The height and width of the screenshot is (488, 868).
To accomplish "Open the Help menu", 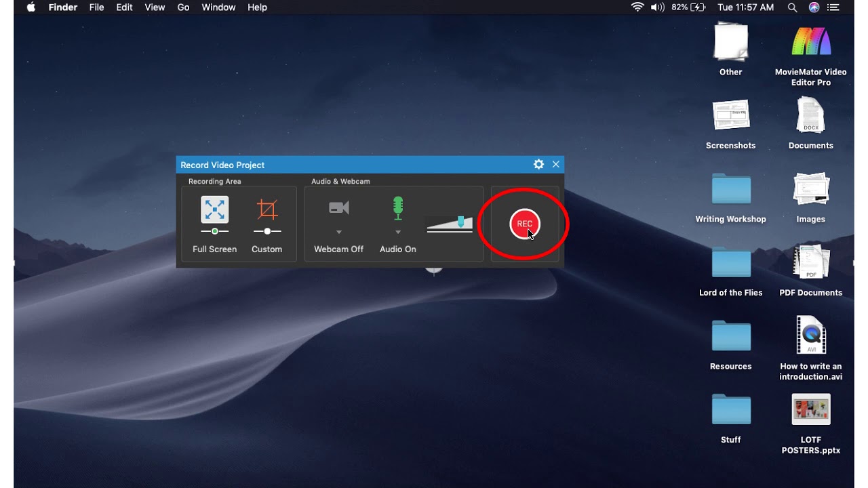I will [257, 7].
